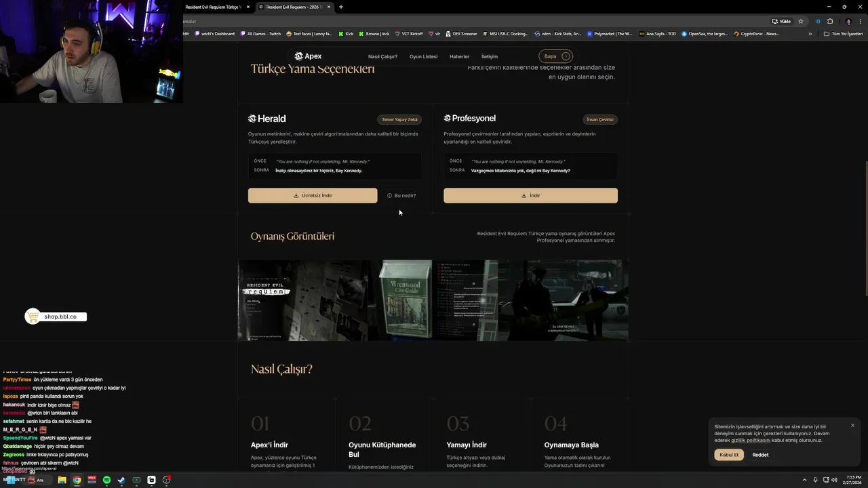The height and width of the screenshot is (488, 868).
Task: Open the gizlilik politikasını link
Action: (751, 441)
